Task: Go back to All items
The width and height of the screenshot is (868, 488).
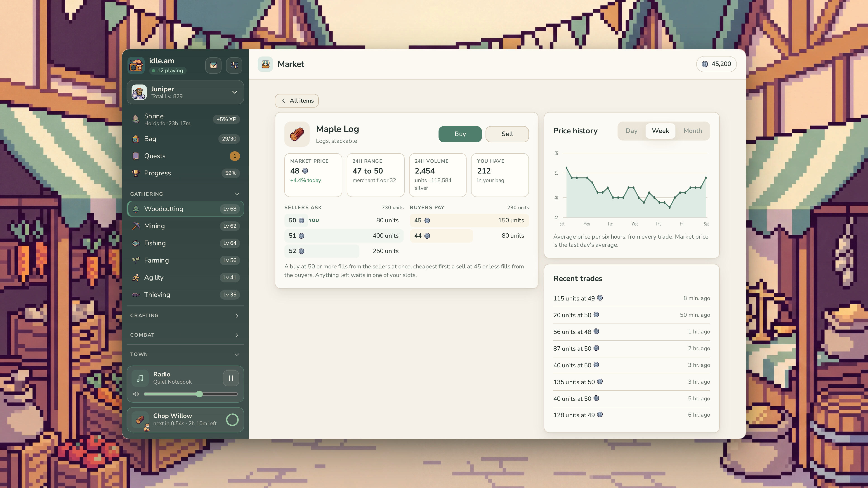Action: pos(297,101)
